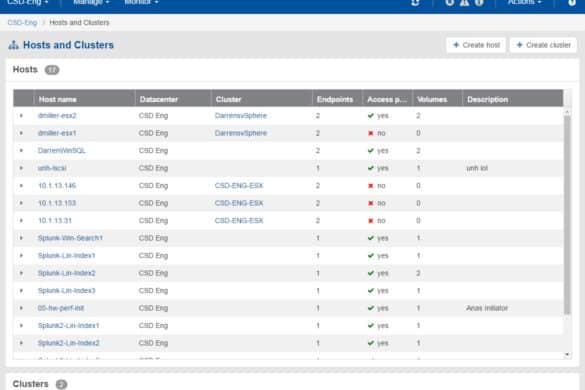Open the Splunk-Win-Search1 host link
585x390 pixels.
pos(70,238)
